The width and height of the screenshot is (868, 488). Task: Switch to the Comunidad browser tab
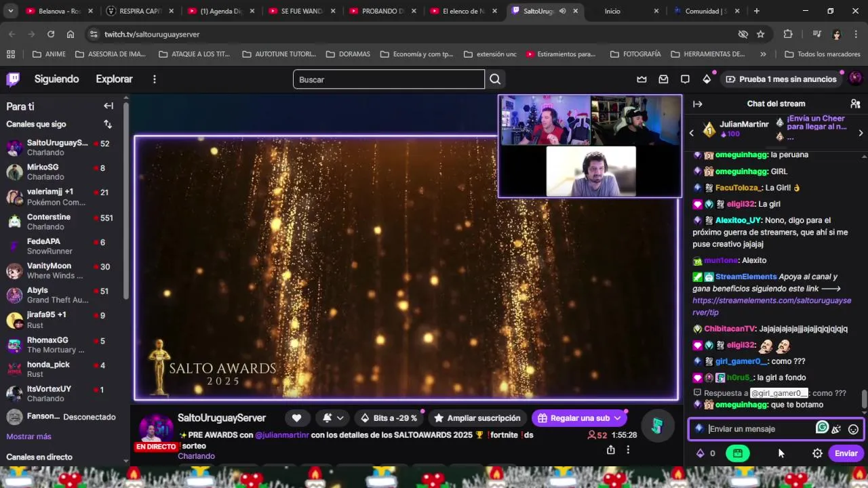(x=707, y=11)
